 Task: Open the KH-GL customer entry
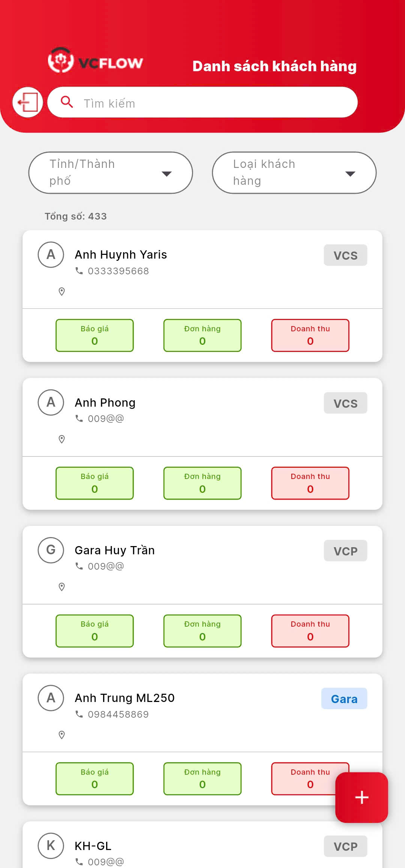pyautogui.click(x=93, y=846)
